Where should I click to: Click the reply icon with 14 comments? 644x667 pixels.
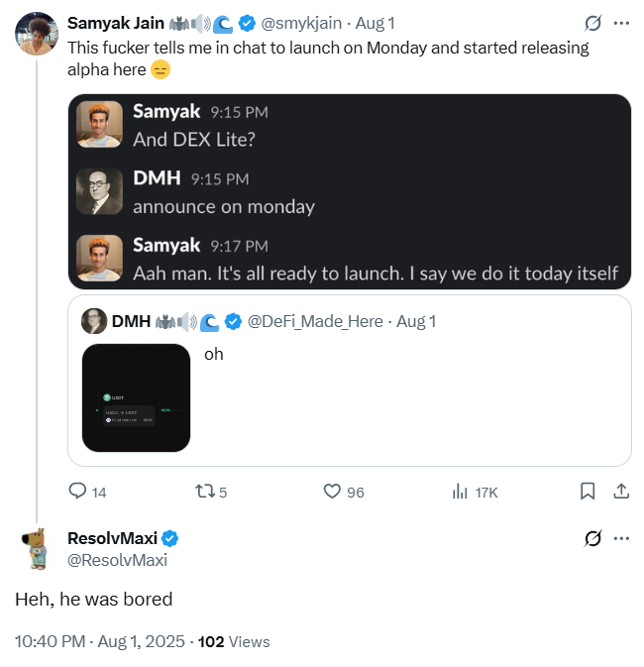78,491
